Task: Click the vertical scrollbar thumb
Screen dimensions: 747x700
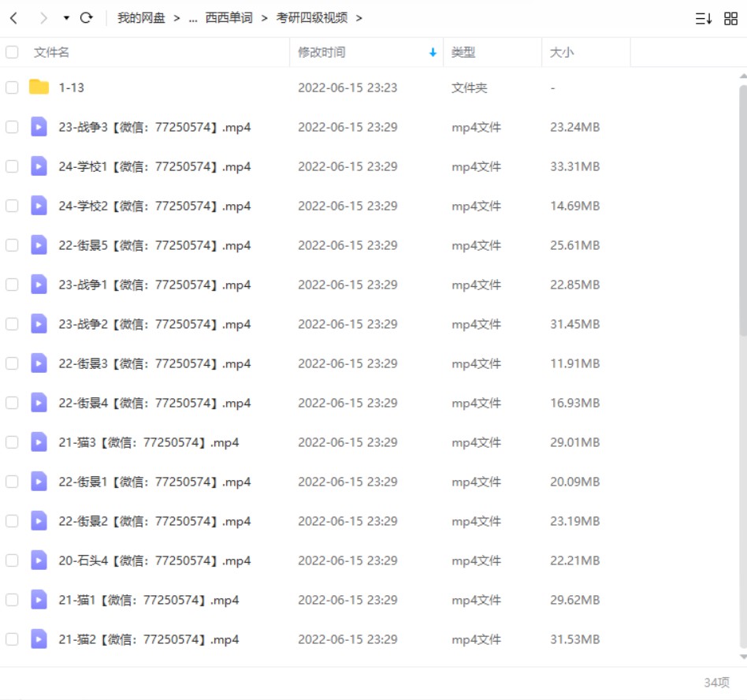Action: click(743, 211)
